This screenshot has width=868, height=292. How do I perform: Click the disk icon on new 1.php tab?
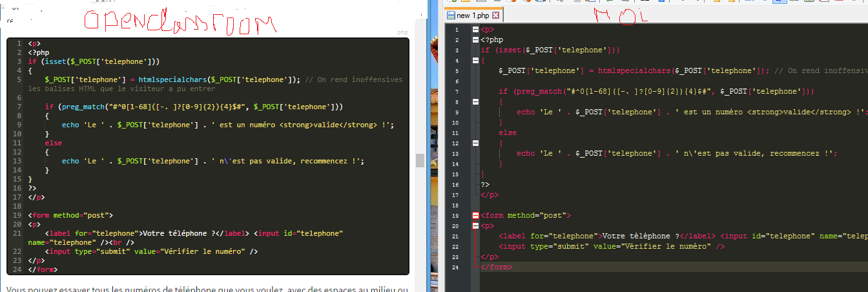450,16
